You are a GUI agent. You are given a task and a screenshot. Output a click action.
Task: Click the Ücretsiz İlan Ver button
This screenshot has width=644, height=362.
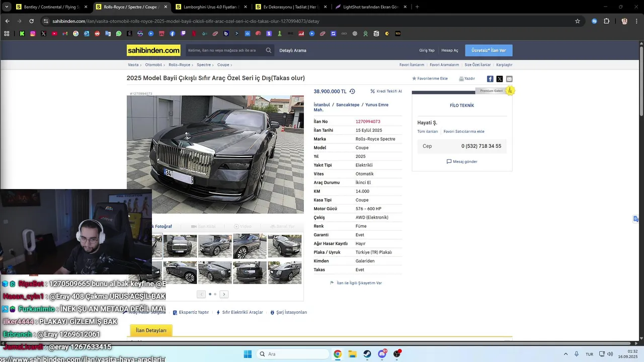pyautogui.click(x=489, y=50)
